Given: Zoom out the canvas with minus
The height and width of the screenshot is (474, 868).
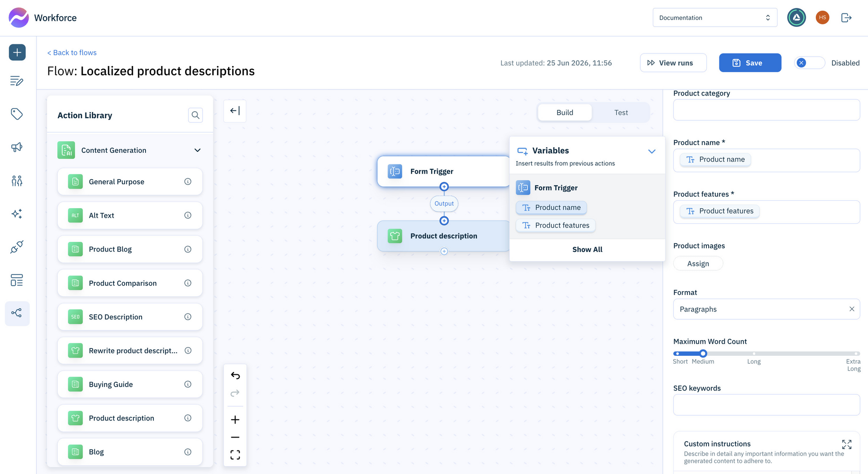Looking at the screenshot, I should click(235, 437).
